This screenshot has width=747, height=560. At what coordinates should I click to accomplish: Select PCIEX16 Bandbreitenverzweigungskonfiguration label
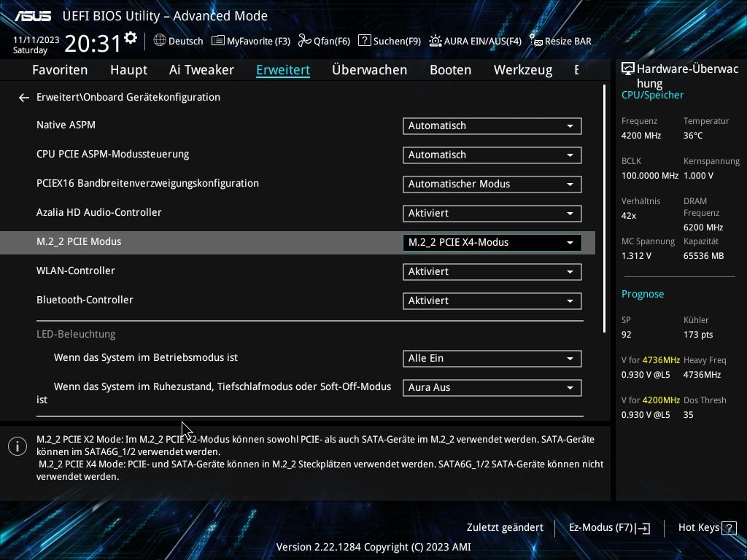[147, 183]
